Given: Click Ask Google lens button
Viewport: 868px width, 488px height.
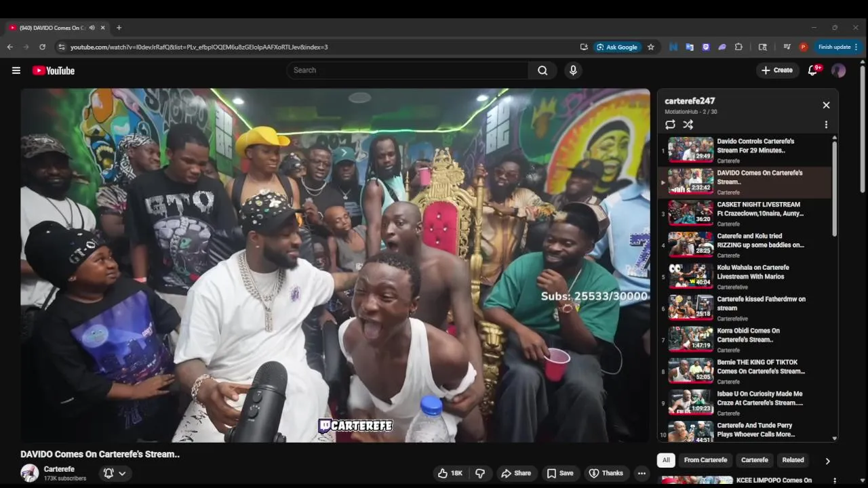Looking at the screenshot, I should (616, 47).
